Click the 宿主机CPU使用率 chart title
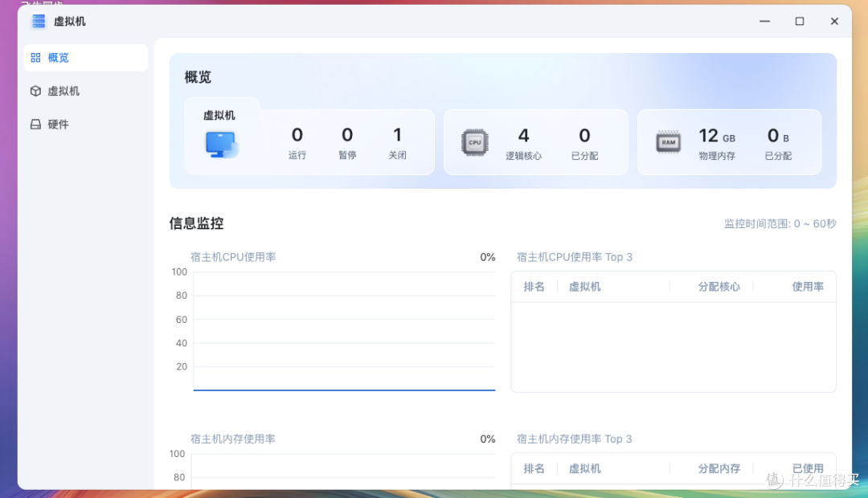 (233, 257)
